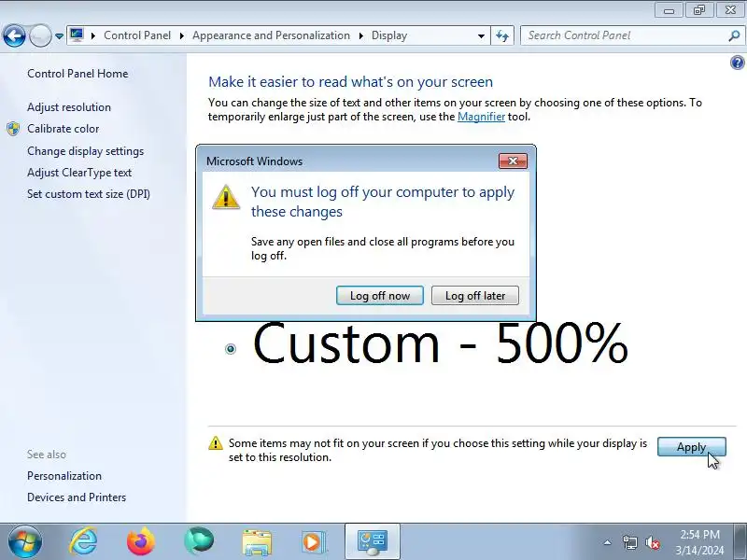Expand the arrow before Control Panel breadcrumb
747x560 pixels.
click(x=92, y=35)
